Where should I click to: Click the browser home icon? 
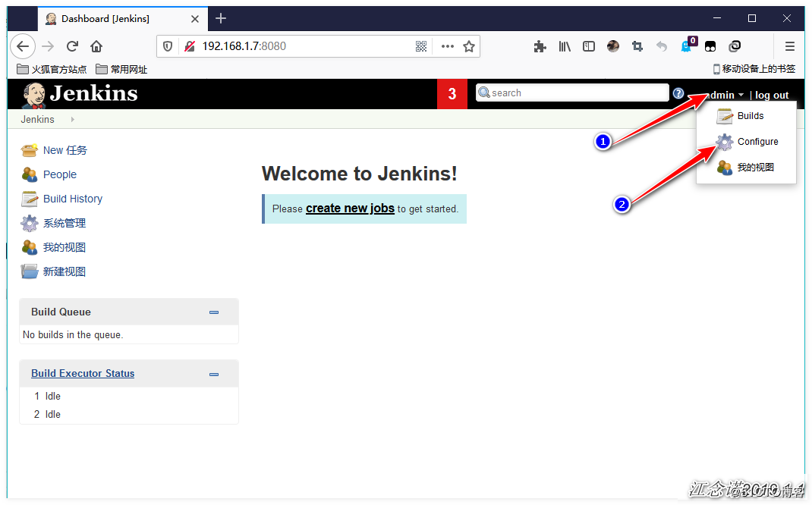tap(96, 46)
